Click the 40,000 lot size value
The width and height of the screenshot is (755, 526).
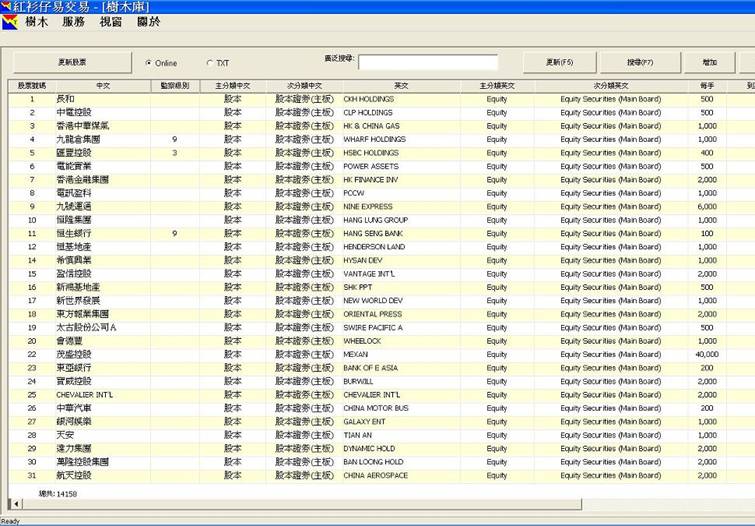click(x=707, y=355)
